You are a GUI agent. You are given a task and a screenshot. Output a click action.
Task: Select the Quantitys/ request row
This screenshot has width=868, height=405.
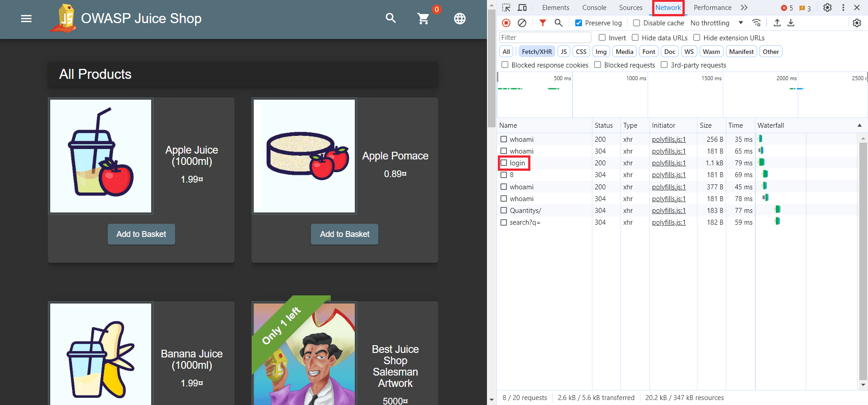point(677,210)
